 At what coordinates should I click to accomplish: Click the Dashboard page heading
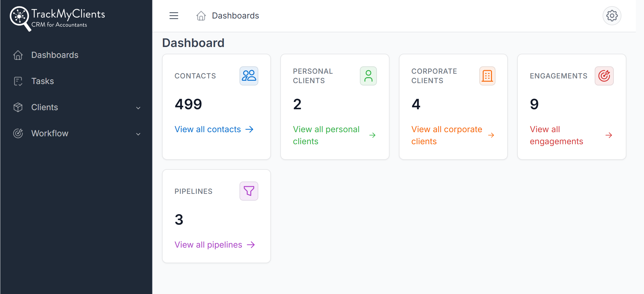193,43
